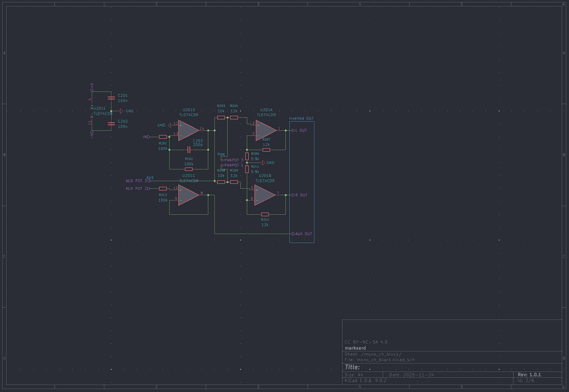Select capacitor C203 100p symbol
569x392 pixels.
[x=189, y=150]
